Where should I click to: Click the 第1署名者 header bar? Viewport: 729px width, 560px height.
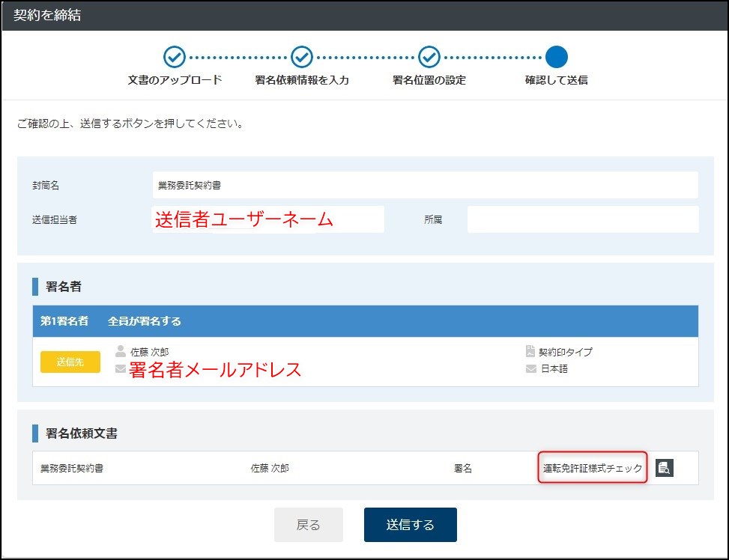pyautogui.click(x=365, y=321)
